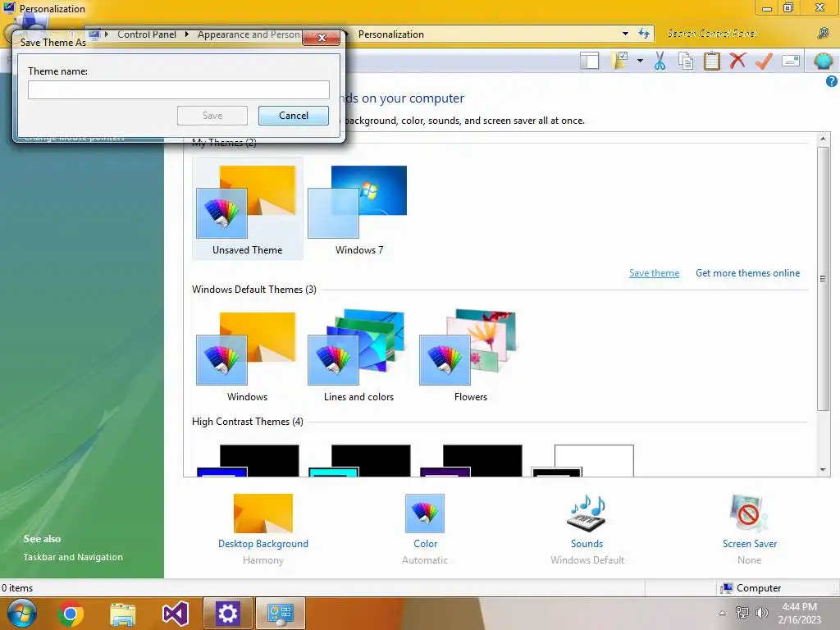This screenshot has width=840, height=630.
Task: Open the folder options dropdown arrow
Action: (640, 61)
